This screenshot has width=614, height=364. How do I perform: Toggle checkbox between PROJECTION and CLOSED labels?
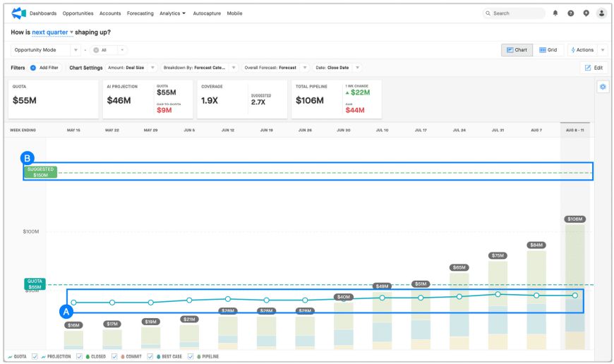[x=79, y=356]
